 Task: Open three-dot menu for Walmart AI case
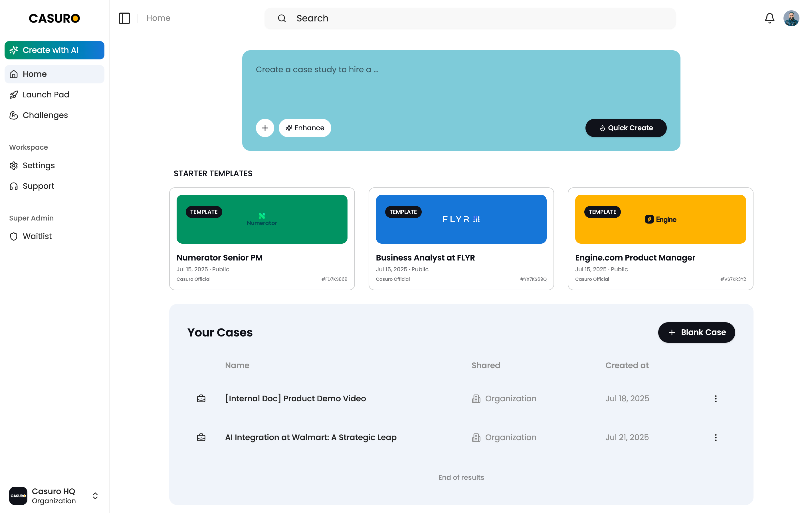pos(716,437)
